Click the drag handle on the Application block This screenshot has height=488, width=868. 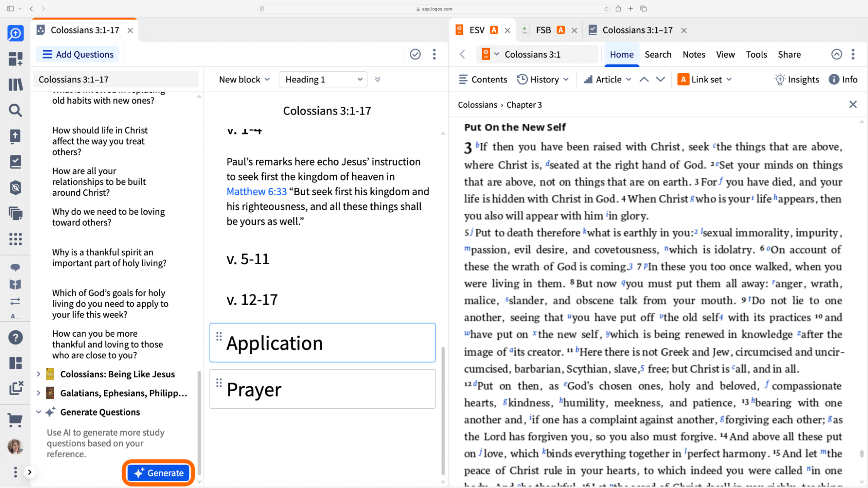point(219,336)
